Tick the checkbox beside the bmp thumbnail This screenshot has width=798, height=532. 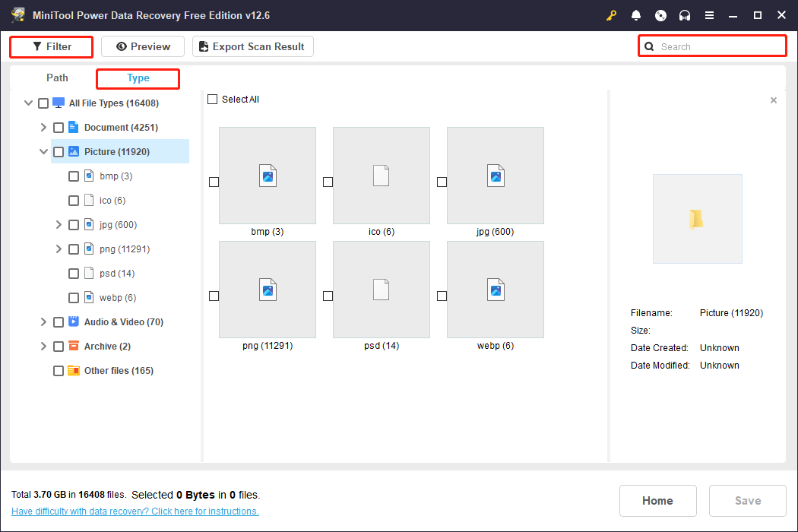[x=214, y=182]
